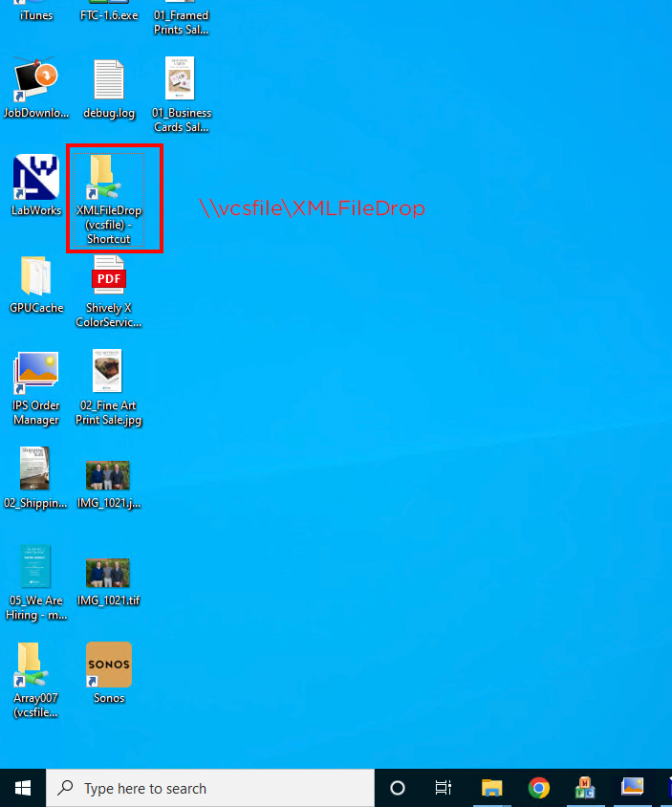672x807 pixels.
Task: Click the LabWorks desktop shortcut
Action: click(x=35, y=179)
